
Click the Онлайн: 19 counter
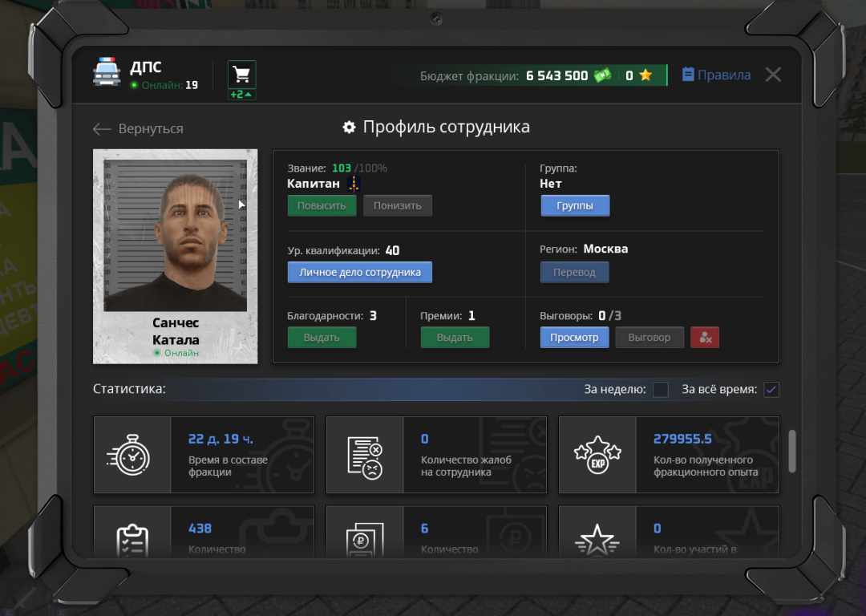[x=164, y=85]
